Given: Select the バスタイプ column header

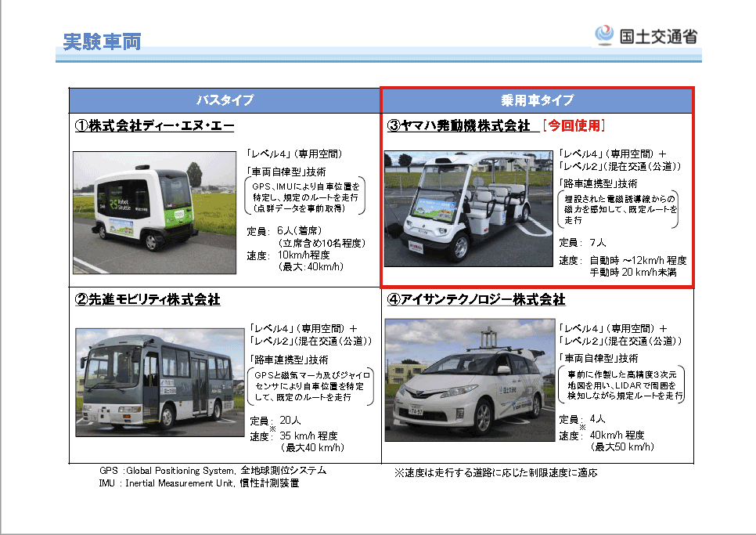Looking at the screenshot, I should pos(225,100).
